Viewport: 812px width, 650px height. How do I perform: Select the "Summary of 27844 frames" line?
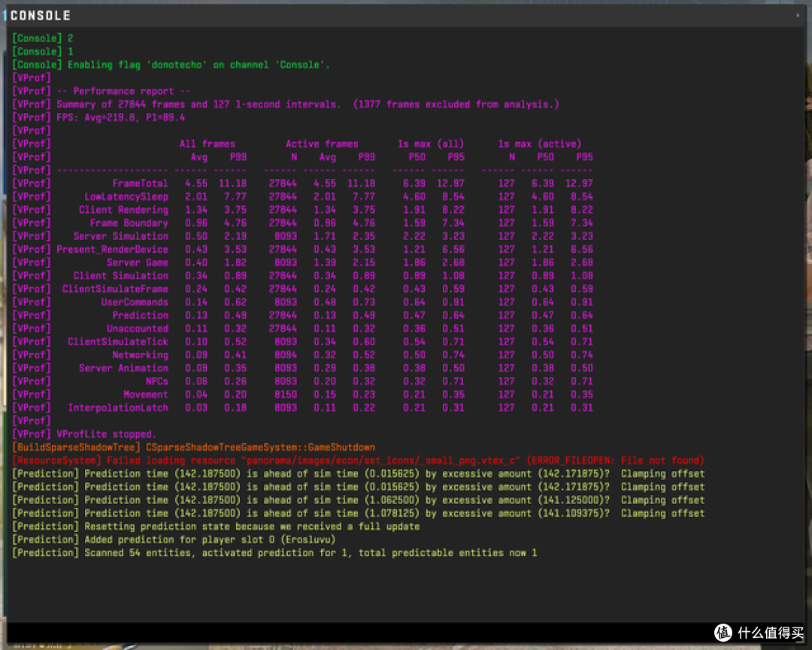tap(286, 104)
